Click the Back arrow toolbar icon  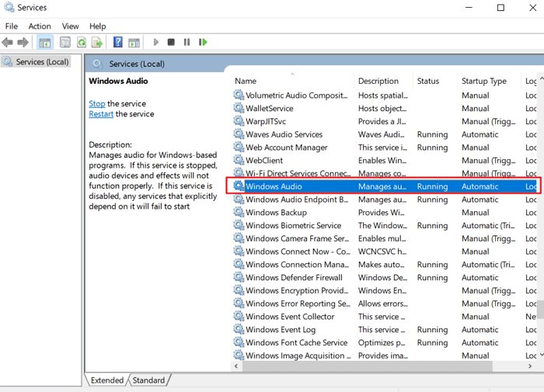coord(7,42)
